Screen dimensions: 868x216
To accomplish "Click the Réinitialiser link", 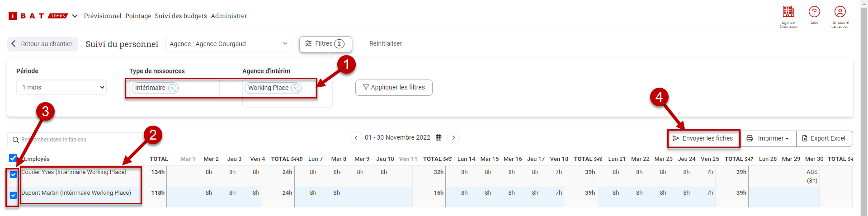I will pos(386,44).
